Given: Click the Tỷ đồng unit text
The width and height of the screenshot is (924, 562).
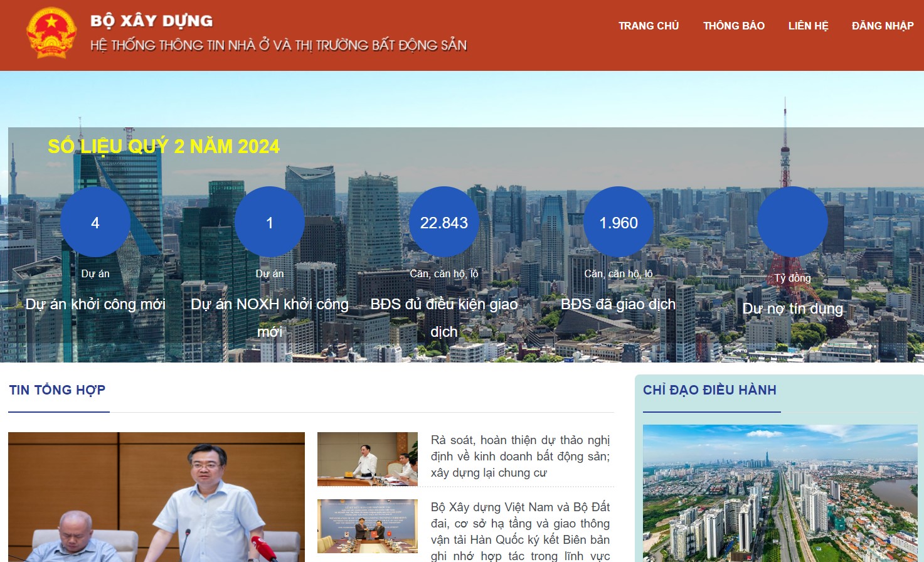Looking at the screenshot, I should coord(792,278).
